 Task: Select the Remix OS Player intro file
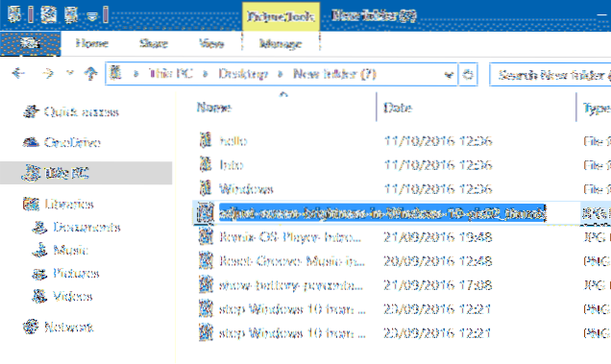290,237
